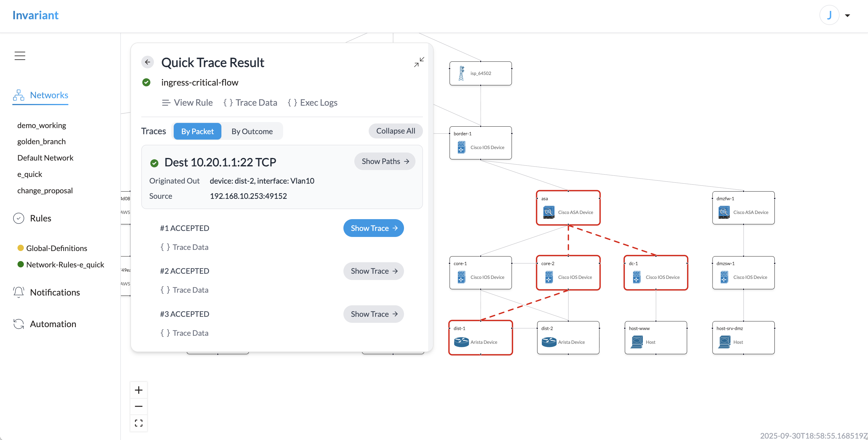868x440 pixels.
Task: Zoom out on the network map
Action: click(138, 406)
